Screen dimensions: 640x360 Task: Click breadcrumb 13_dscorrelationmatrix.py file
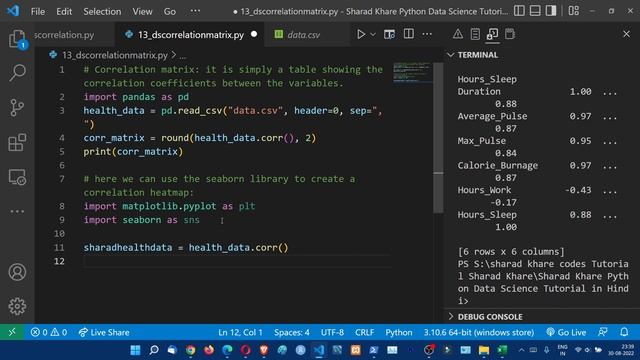114,55
